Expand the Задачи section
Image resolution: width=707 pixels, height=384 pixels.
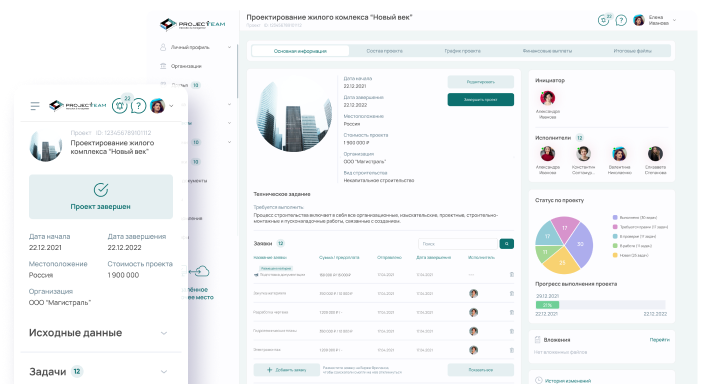(x=164, y=372)
